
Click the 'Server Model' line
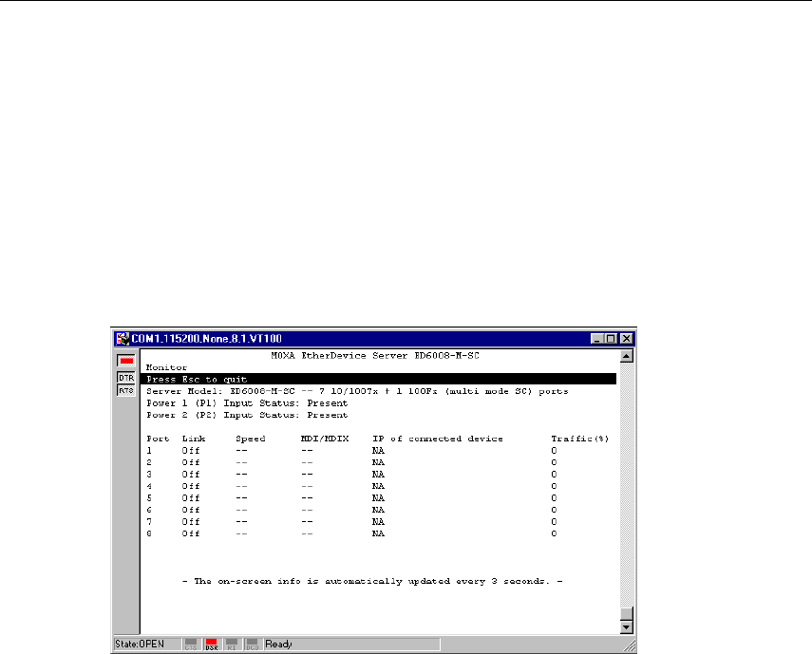point(357,391)
